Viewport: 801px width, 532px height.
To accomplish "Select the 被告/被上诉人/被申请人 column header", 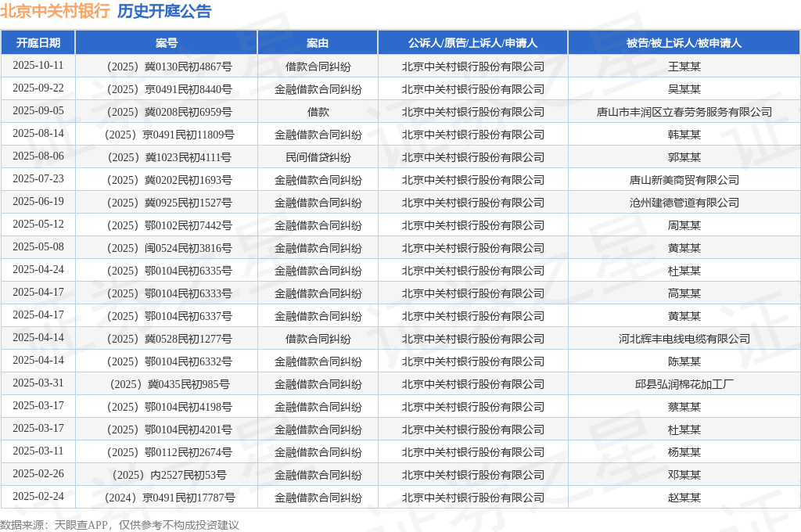I will pyautogui.click(x=684, y=43).
